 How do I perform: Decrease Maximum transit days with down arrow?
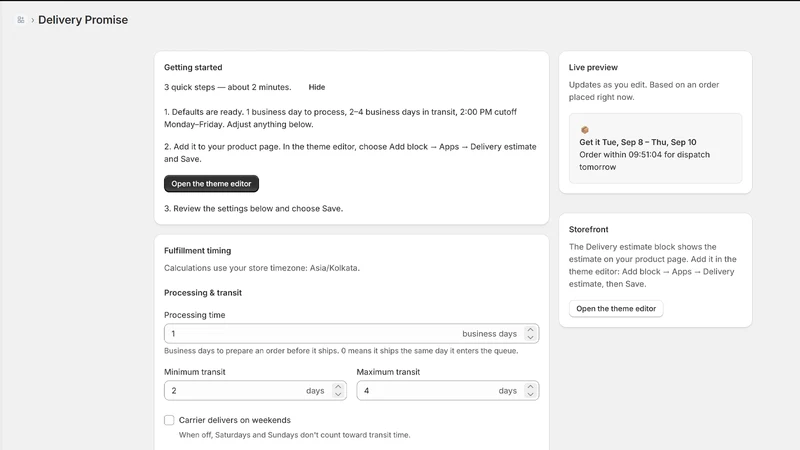(x=530, y=394)
